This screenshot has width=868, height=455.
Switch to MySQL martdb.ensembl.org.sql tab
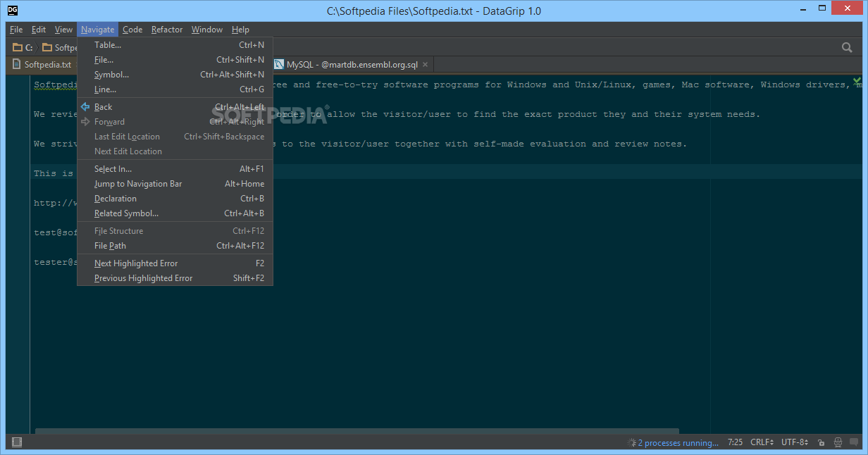tap(352, 65)
